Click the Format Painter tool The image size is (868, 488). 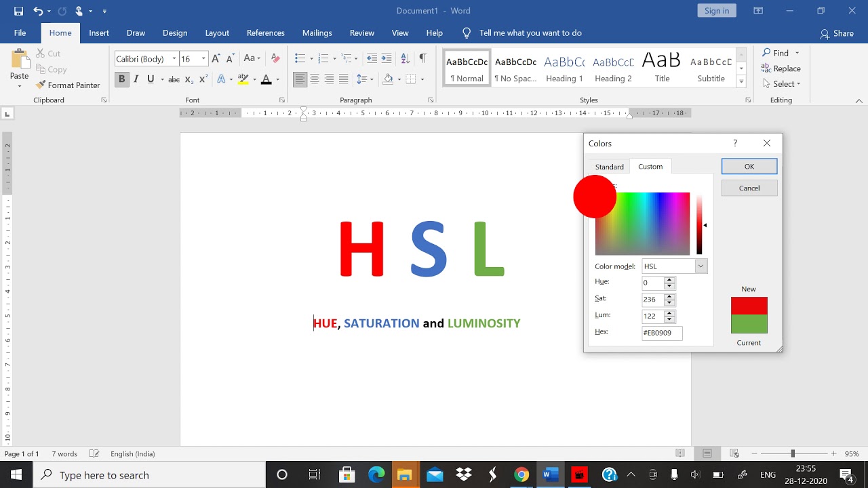point(68,85)
